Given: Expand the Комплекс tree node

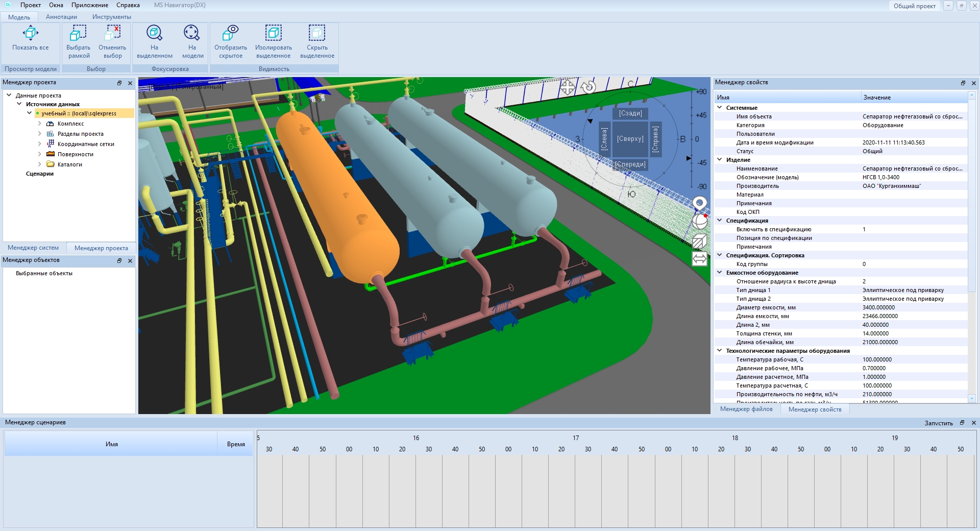Looking at the screenshot, I should click(x=40, y=124).
